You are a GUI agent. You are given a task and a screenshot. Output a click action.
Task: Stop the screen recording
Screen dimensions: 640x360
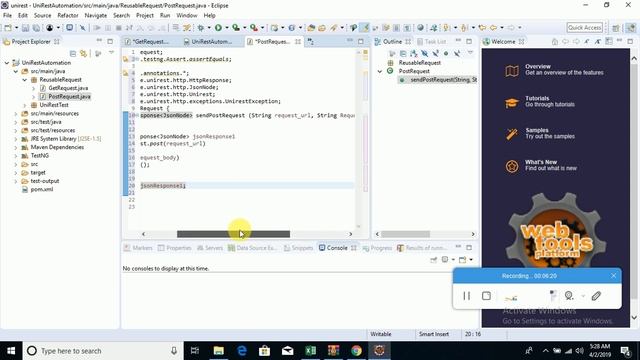coord(486,296)
